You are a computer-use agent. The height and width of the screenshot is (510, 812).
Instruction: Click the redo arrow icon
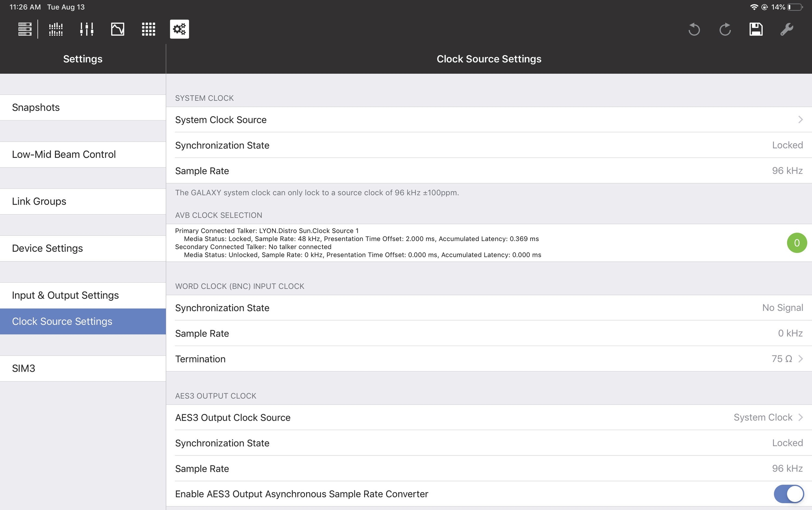(x=725, y=29)
